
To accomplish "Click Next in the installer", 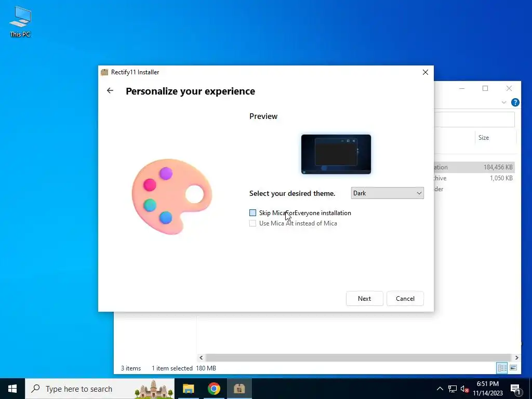I will pos(364,299).
